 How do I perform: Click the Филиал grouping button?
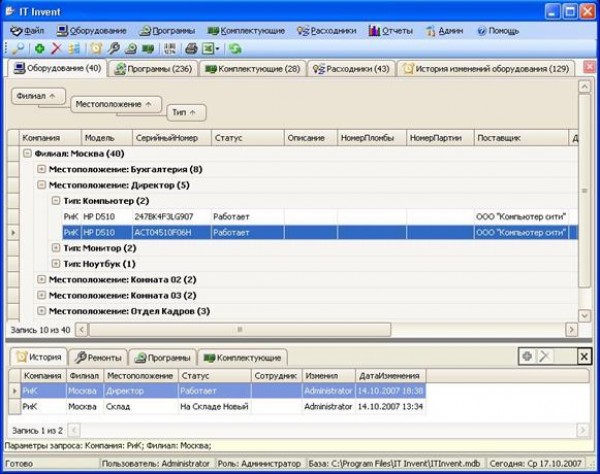[38, 95]
